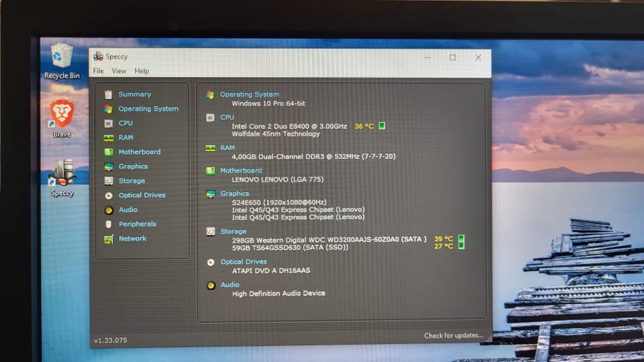Open the File menu
The image size is (644, 362).
[98, 71]
